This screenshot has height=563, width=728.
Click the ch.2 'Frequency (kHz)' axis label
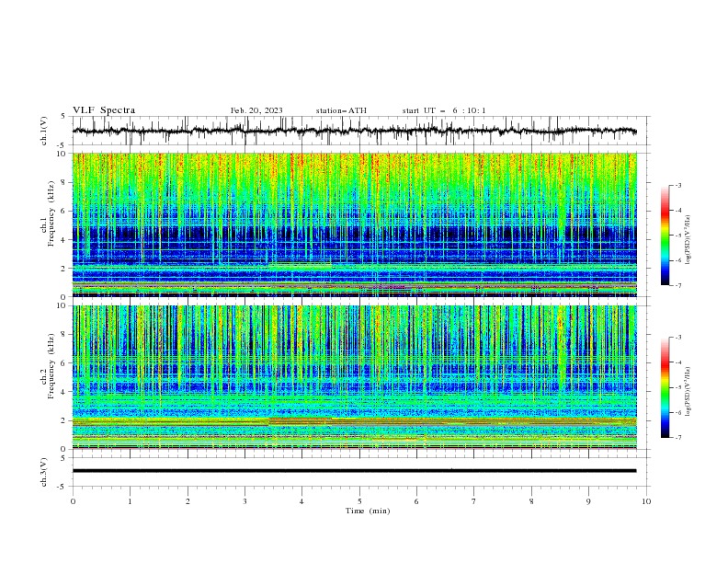point(51,365)
